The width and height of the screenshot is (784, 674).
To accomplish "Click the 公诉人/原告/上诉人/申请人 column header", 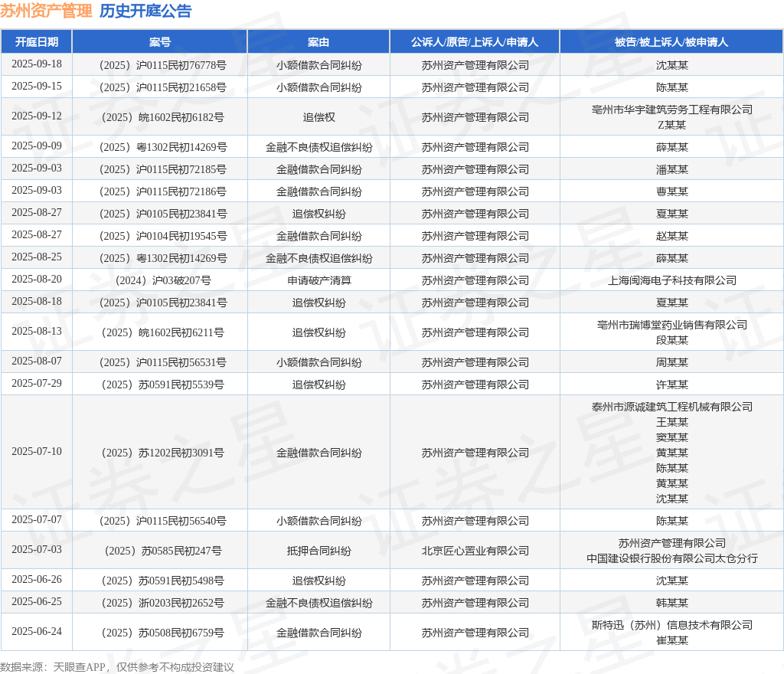I will 475,42.
